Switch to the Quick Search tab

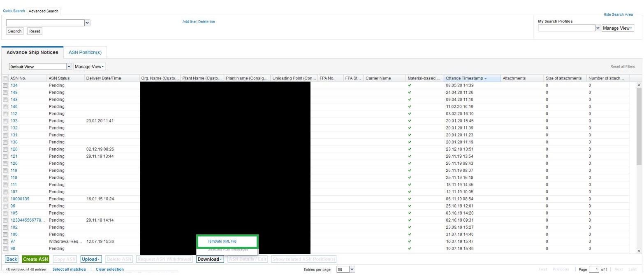(14, 11)
